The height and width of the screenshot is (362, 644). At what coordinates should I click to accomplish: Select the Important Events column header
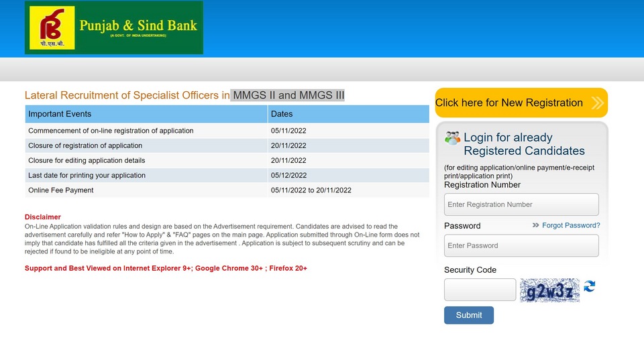pos(146,114)
